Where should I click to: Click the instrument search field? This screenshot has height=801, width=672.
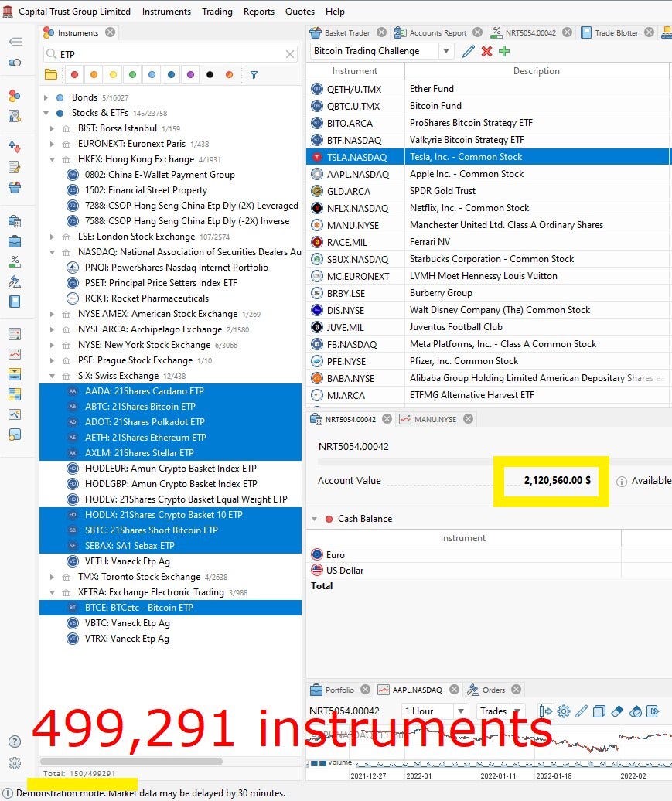click(169, 54)
